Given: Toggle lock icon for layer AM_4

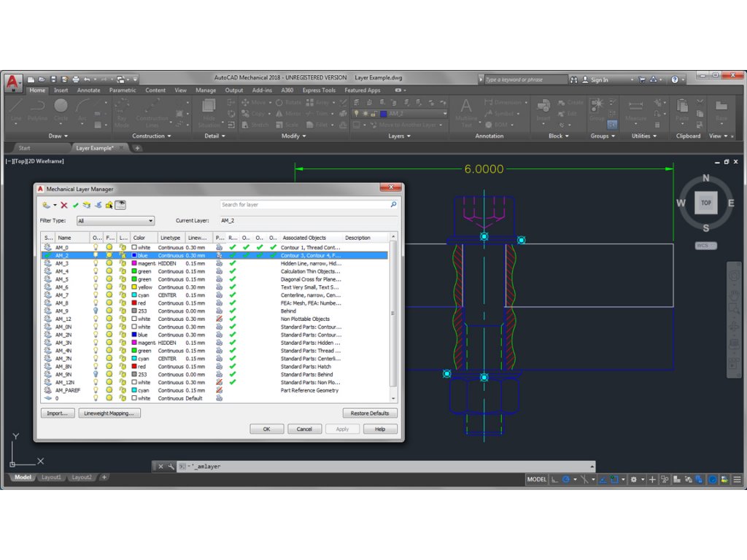Looking at the screenshot, I should (123, 271).
